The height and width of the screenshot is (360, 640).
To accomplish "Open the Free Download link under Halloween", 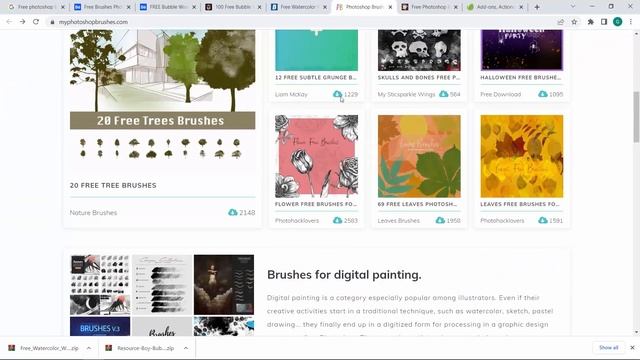I will coord(500,94).
